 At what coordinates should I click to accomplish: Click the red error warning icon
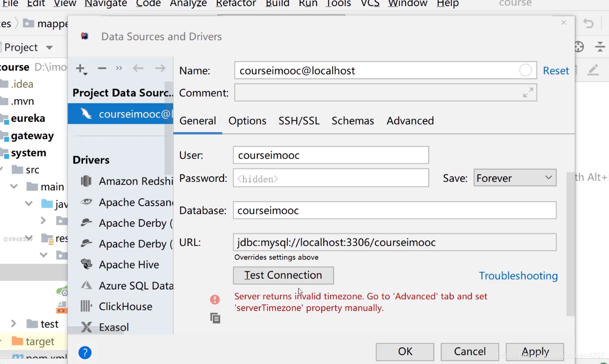point(215,299)
